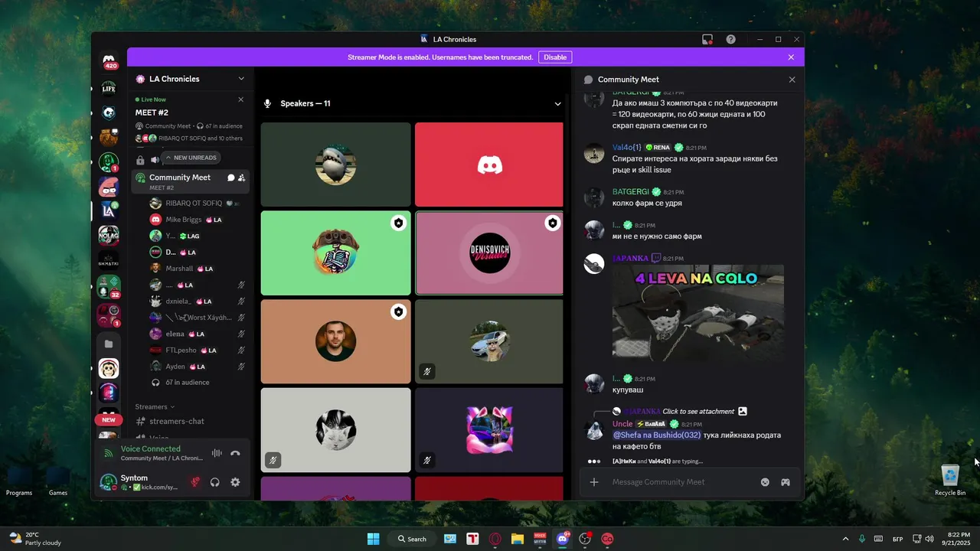This screenshot has height=551, width=980.
Task: Click plus attachment button in message box
Action: (594, 482)
